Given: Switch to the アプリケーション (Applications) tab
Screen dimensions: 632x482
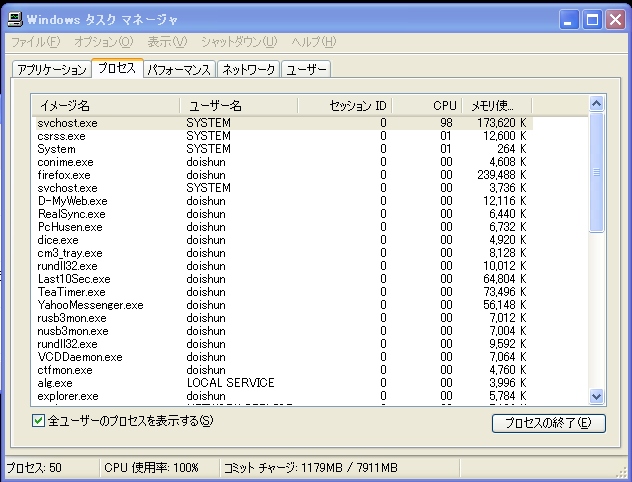Looking at the screenshot, I should click(50, 70).
